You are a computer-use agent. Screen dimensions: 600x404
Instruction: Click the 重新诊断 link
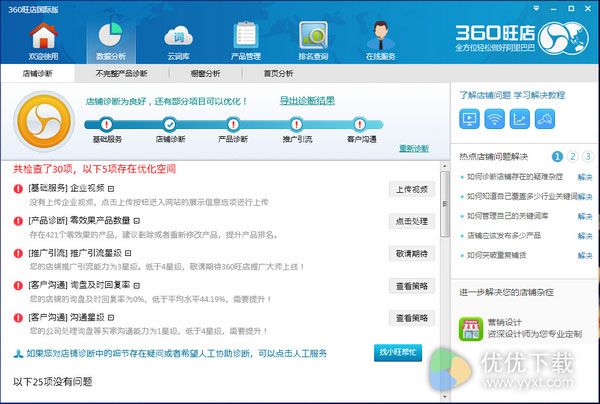[x=414, y=148]
